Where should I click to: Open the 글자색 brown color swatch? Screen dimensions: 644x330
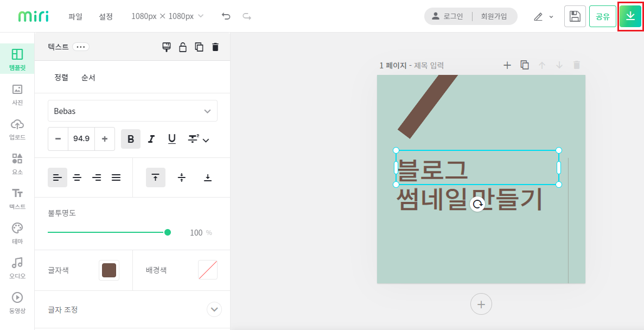point(109,270)
